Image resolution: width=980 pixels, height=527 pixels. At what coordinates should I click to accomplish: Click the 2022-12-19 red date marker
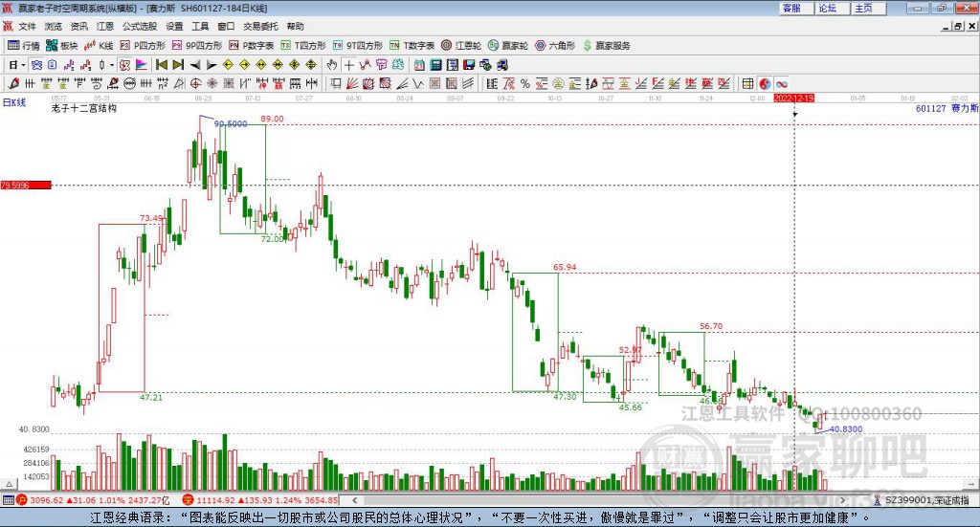coord(793,99)
